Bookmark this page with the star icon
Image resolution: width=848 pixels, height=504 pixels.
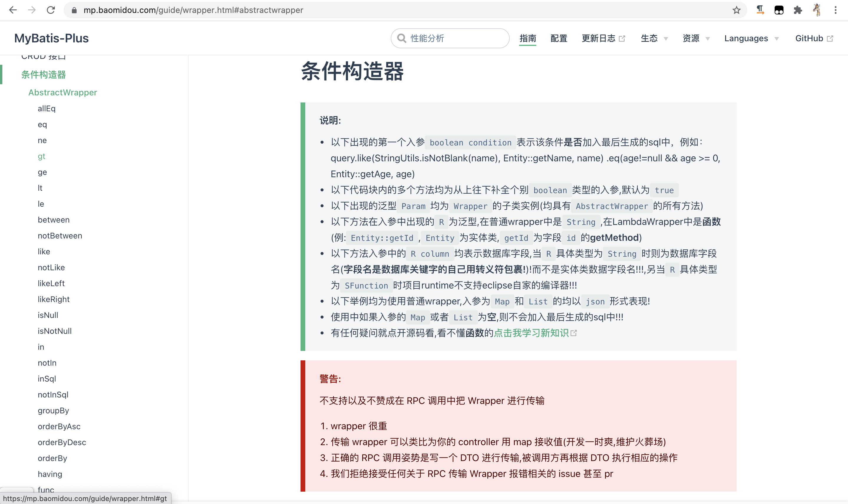736,10
